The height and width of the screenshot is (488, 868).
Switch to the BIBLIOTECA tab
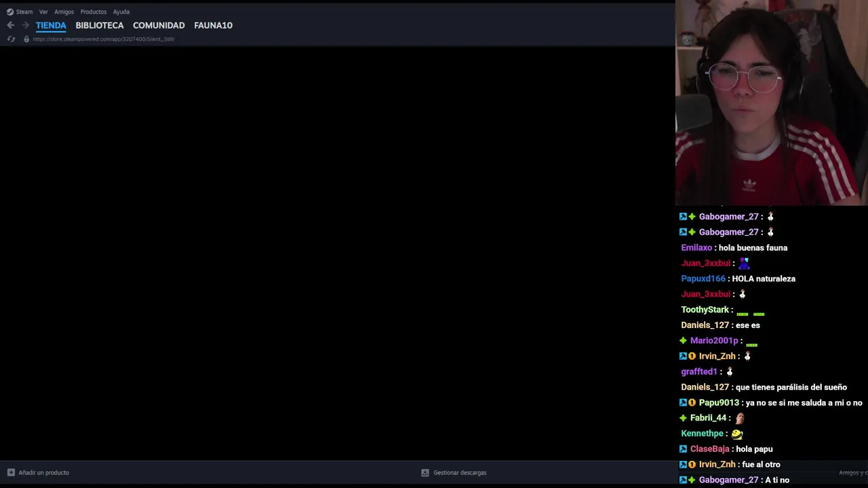100,25
